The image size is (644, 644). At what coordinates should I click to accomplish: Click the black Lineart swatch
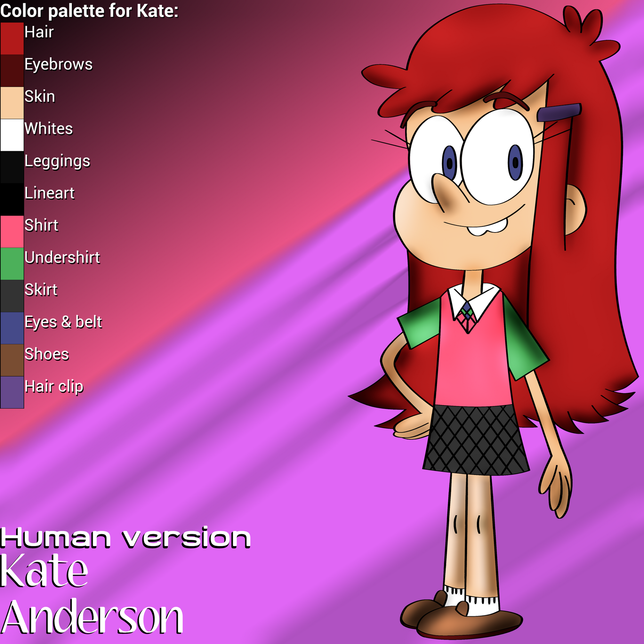point(12,200)
